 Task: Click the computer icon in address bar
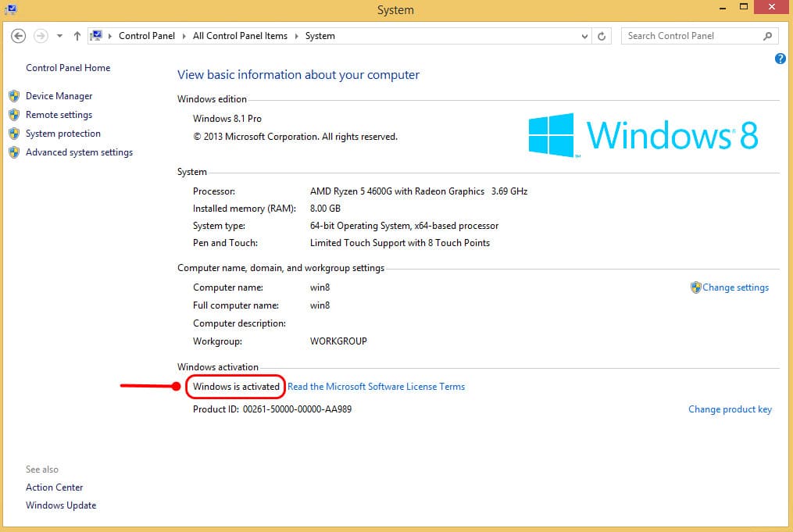point(96,35)
